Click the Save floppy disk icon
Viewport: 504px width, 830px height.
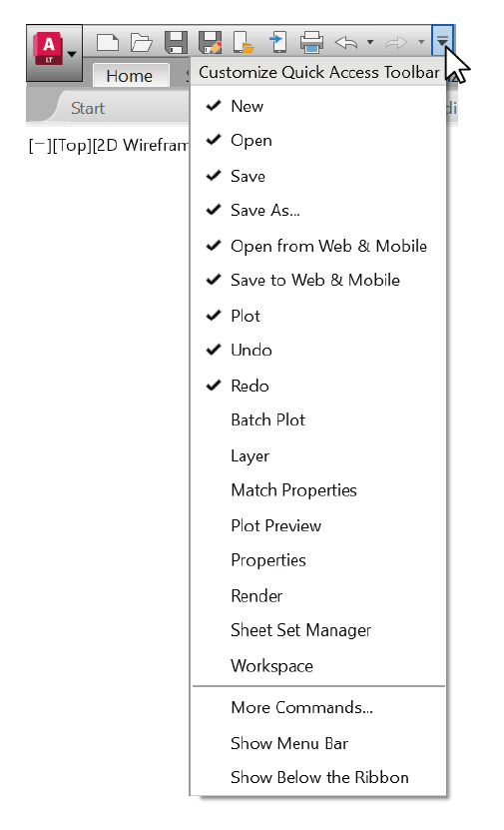176,42
